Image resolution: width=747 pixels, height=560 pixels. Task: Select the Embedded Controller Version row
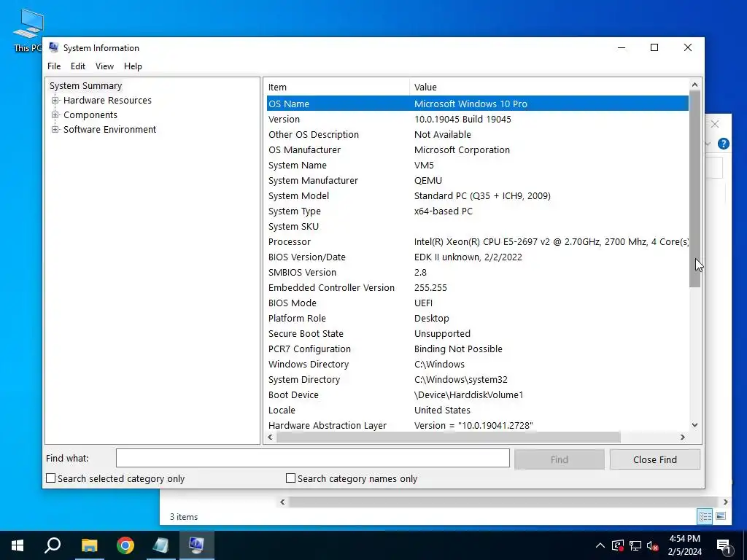point(477,287)
